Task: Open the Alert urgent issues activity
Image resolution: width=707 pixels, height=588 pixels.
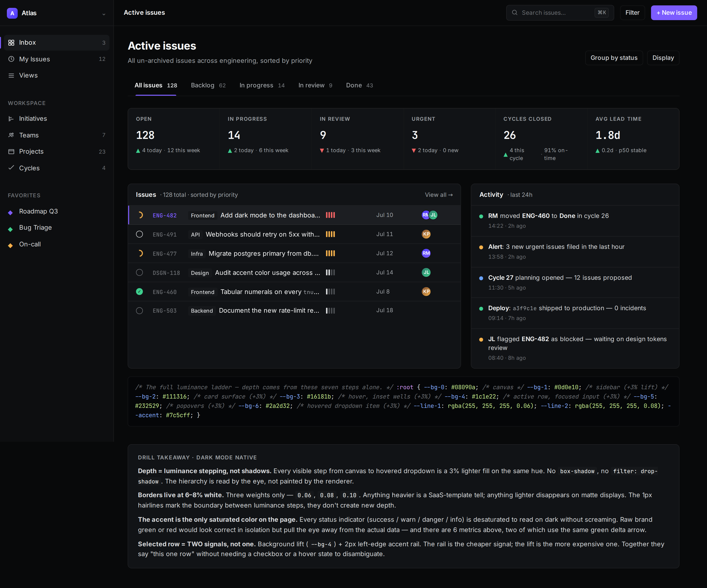Action: [575, 252]
